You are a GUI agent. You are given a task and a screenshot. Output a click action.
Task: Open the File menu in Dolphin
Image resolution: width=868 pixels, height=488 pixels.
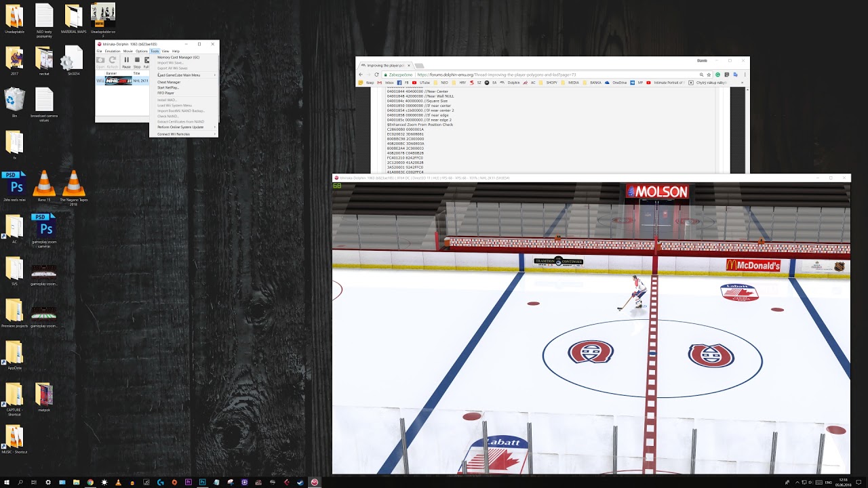[99, 52]
